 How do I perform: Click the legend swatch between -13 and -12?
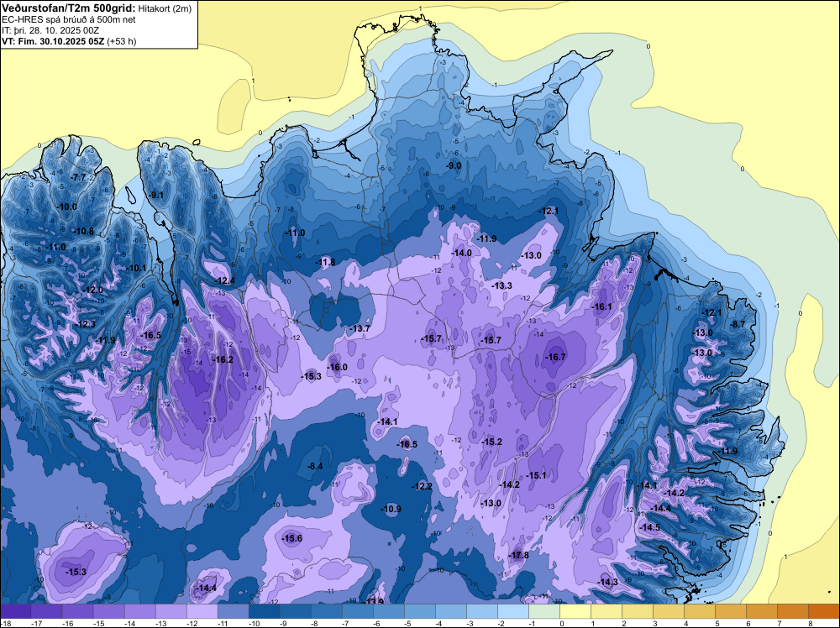[171, 611]
